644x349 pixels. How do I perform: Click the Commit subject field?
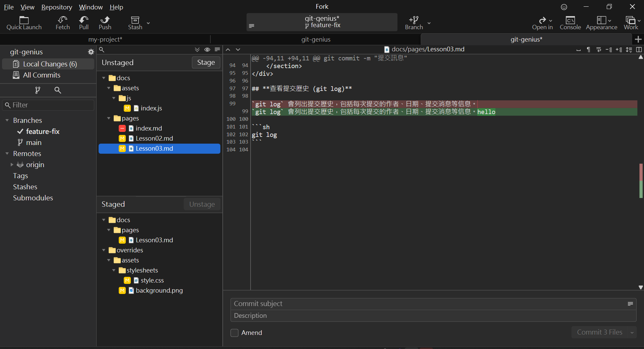(429, 304)
